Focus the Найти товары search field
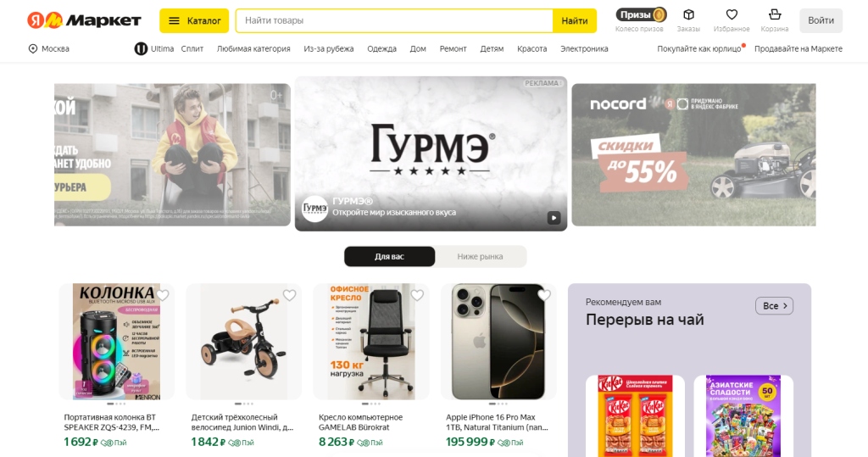Viewport: 868px width, 457px height. coord(394,20)
